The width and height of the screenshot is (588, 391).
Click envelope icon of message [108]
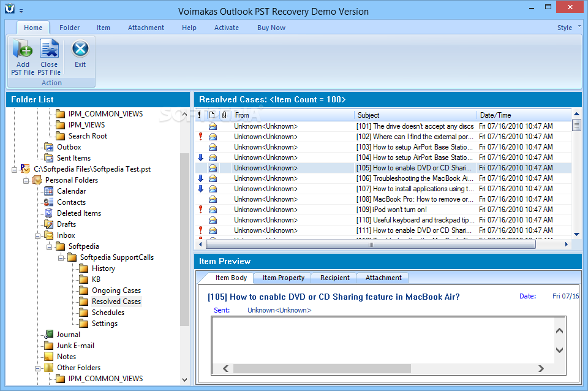[x=213, y=199]
